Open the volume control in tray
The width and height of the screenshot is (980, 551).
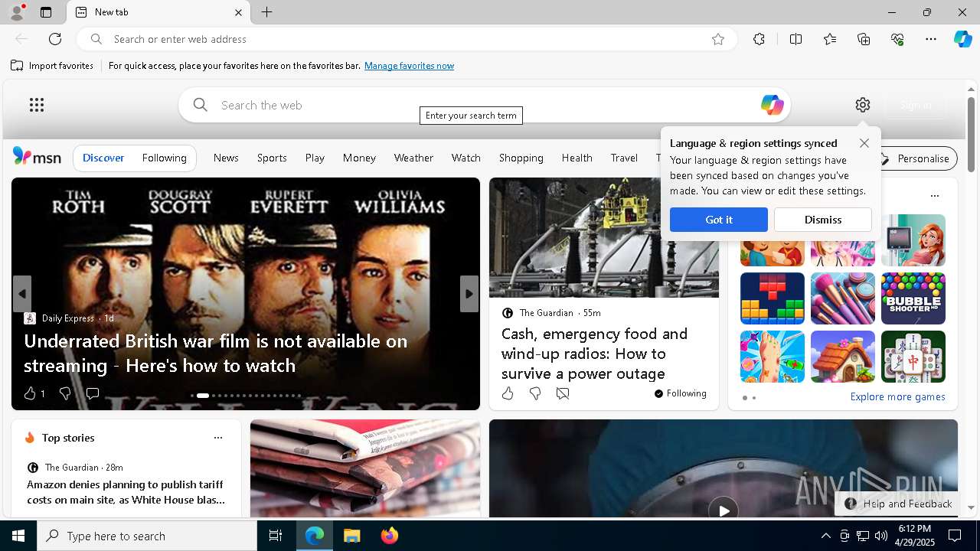click(881, 536)
